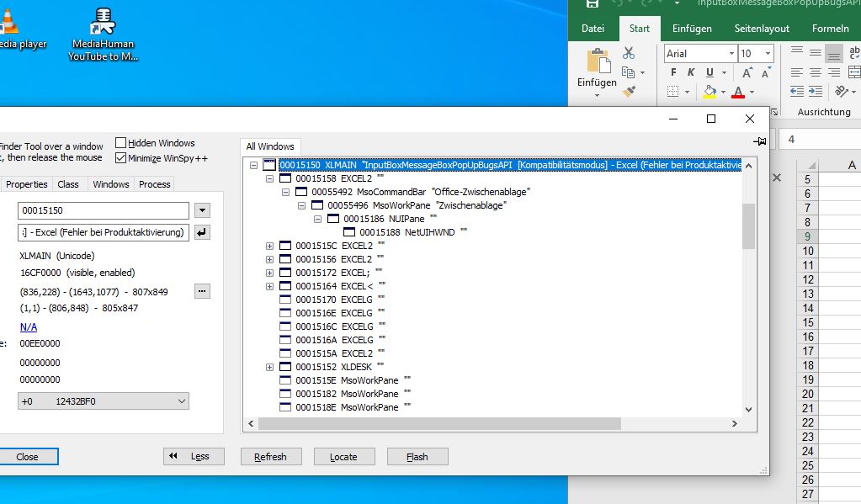Open the handle dropdown next to 00015150

pyautogui.click(x=202, y=210)
